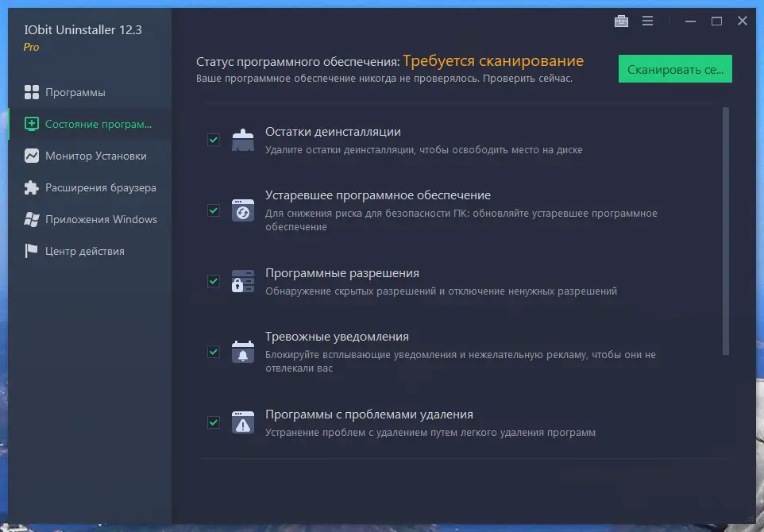Open the hamburger menu in title bar
Image resolution: width=764 pixels, height=532 pixels.
(x=648, y=21)
